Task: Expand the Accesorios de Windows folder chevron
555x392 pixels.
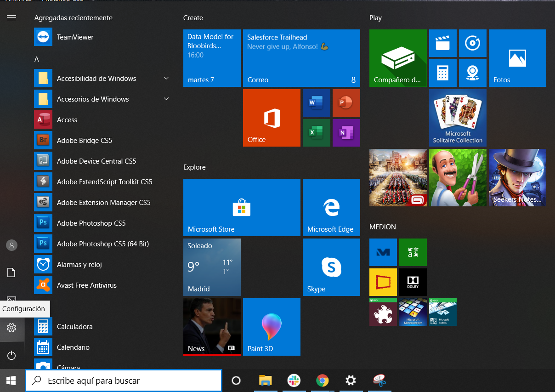Action: pyautogui.click(x=166, y=99)
